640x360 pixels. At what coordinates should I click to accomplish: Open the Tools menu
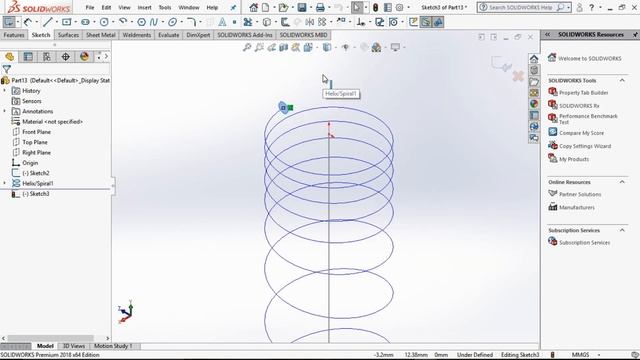tap(164, 7)
